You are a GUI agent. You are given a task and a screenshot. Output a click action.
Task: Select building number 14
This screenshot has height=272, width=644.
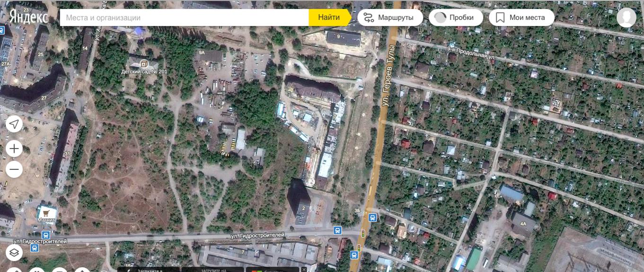[x=85, y=48]
